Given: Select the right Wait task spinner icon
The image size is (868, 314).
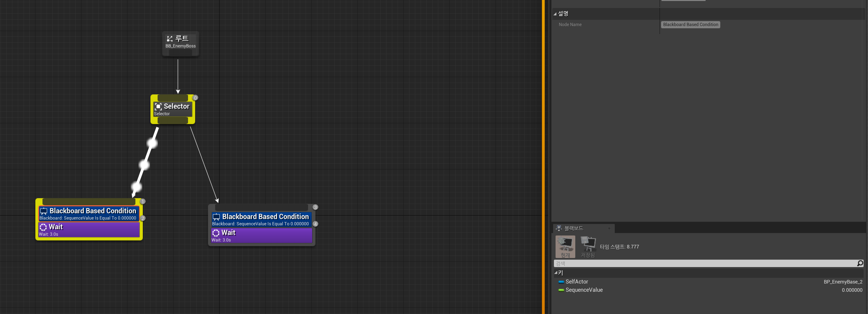Looking at the screenshot, I should [216, 233].
